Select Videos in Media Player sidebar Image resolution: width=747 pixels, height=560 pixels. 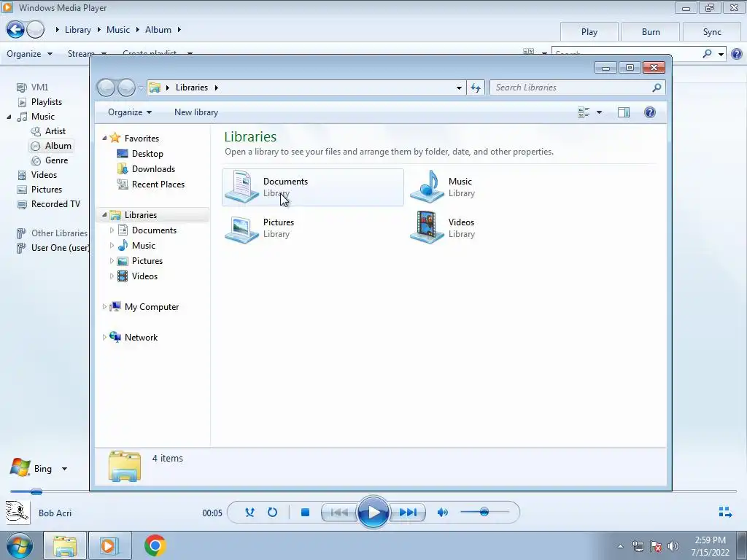44,175
